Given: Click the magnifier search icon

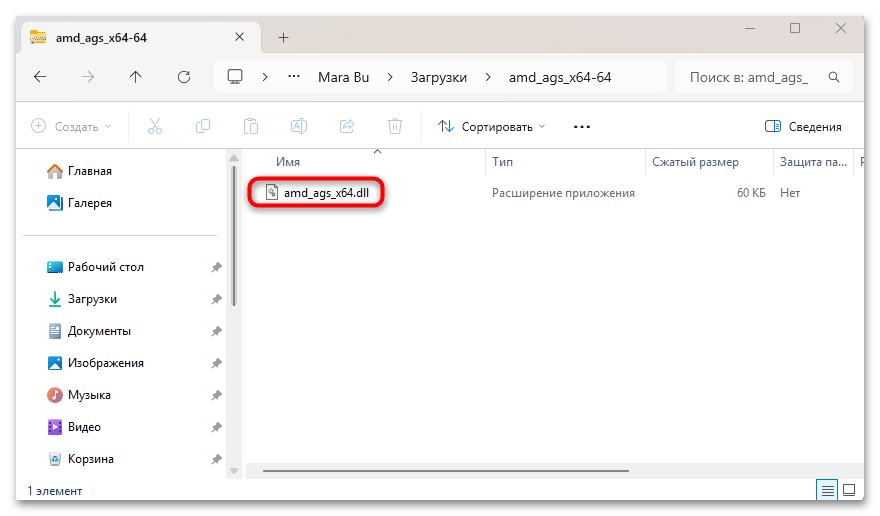Looking at the screenshot, I should [834, 77].
